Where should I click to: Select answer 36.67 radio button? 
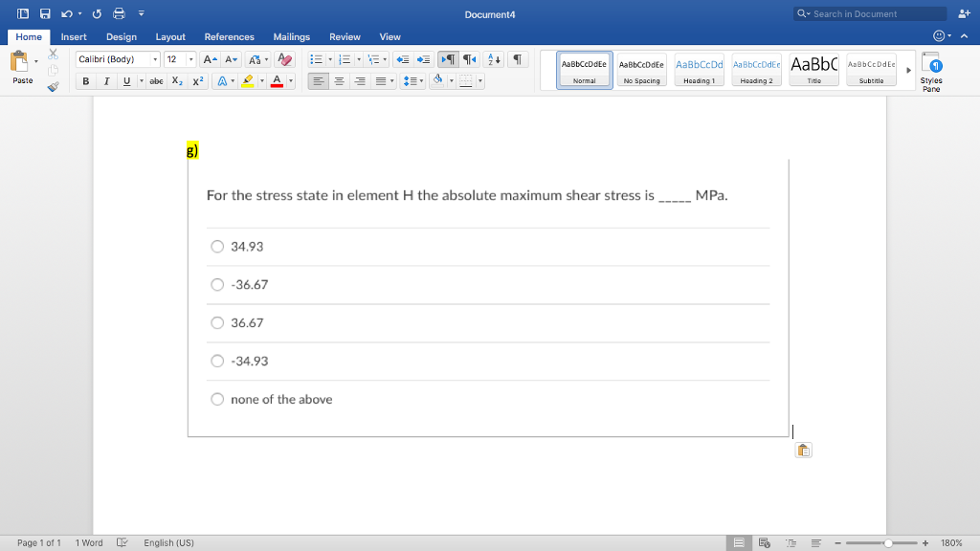point(217,323)
